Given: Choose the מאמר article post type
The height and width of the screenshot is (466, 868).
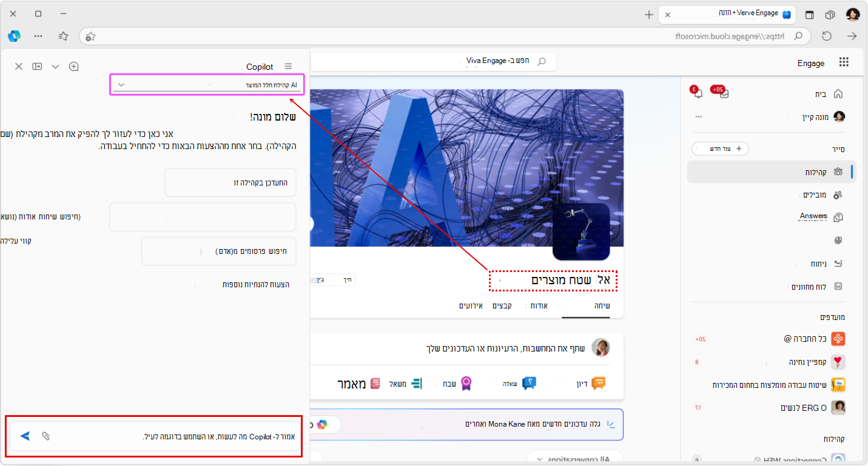Looking at the screenshot, I should 360,383.
